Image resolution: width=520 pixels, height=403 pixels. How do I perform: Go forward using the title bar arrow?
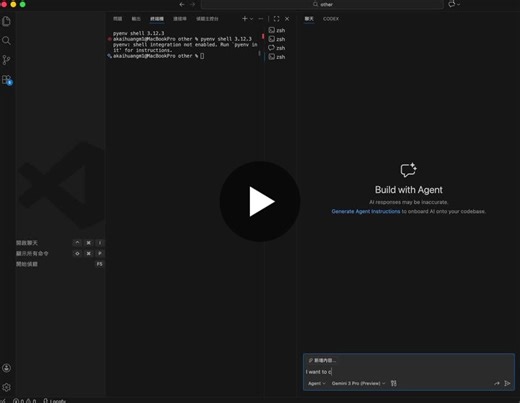pos(193,4)
